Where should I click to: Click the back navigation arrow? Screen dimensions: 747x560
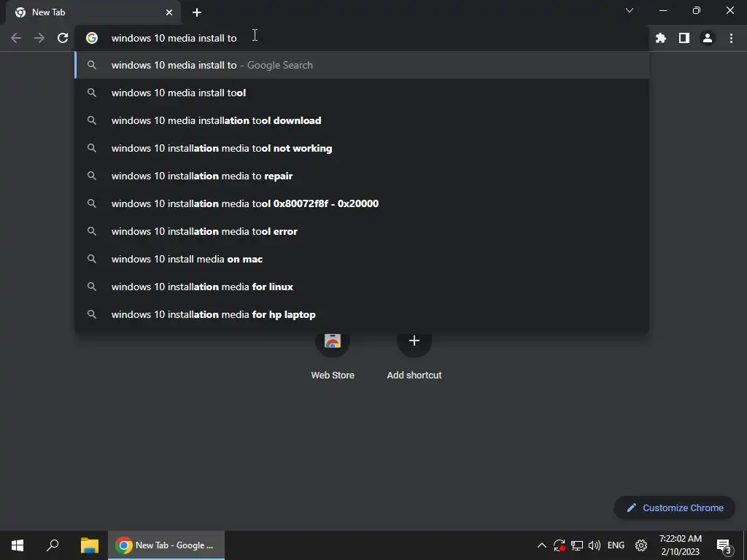16,38
